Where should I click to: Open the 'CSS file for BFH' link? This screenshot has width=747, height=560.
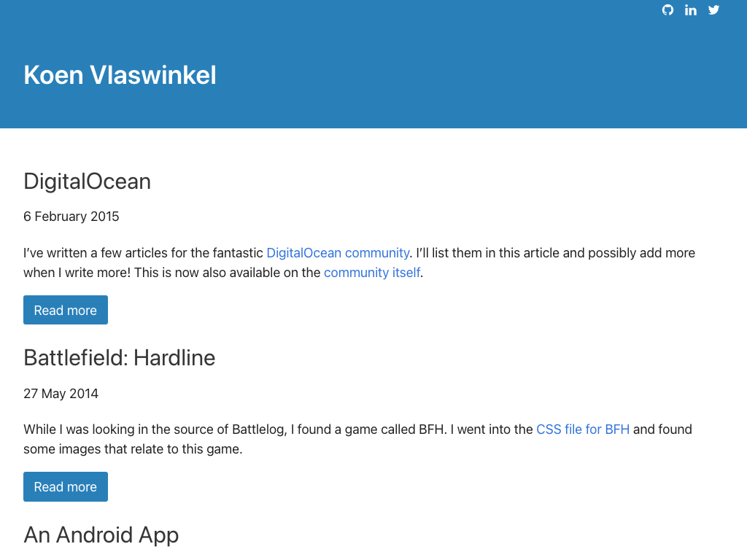coord(583,429)
